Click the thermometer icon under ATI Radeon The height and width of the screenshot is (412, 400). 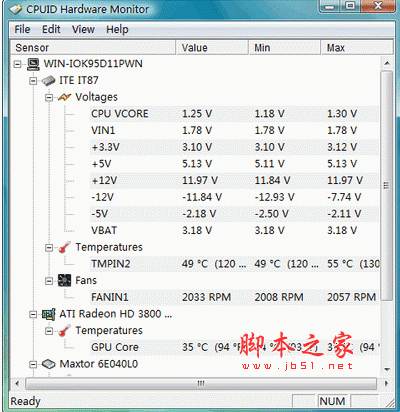[64, 330]
